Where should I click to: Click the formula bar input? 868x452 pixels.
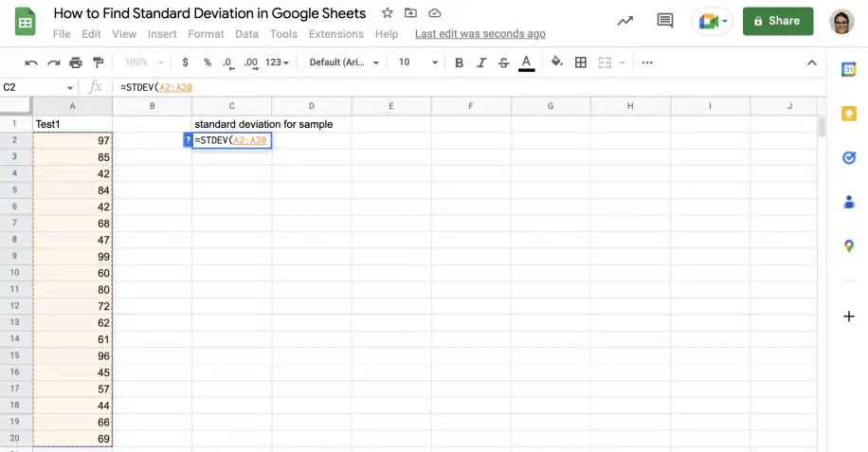pos(468,87)
